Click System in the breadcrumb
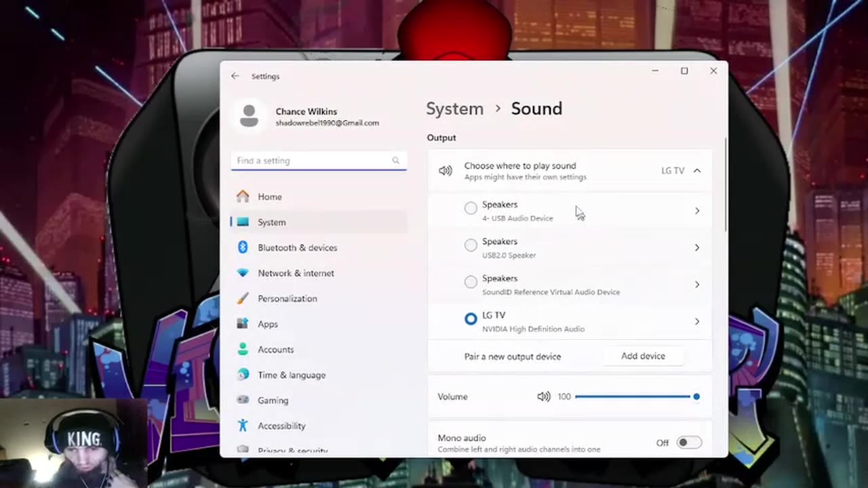Viewport: 868px width, 488px height. pos(454,108)
